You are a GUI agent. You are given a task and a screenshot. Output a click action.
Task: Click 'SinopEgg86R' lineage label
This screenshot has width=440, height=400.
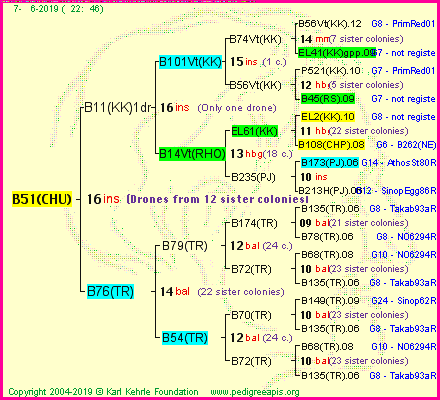point(409,191)
